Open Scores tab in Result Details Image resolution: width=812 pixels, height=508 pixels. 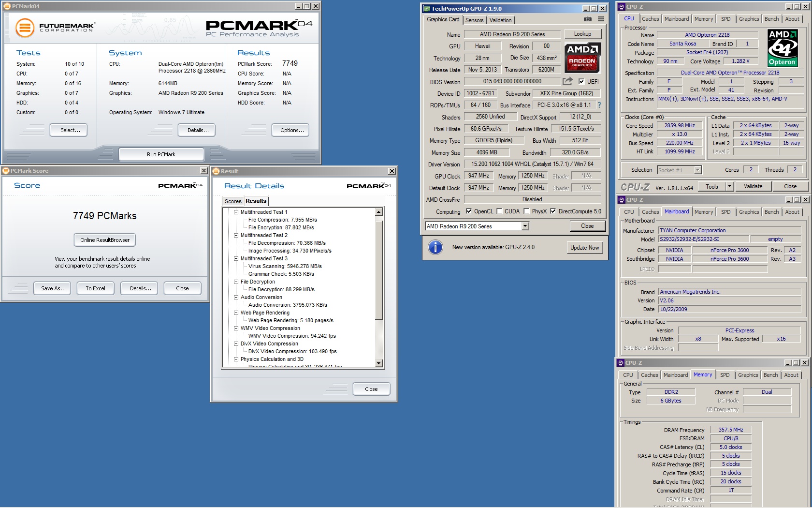coord(233,201)
